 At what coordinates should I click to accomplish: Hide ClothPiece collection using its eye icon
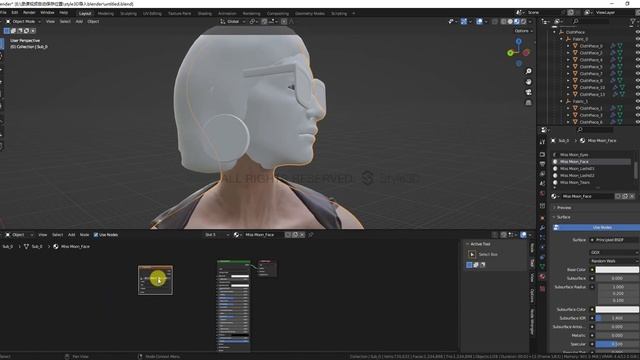pyautogui.click(x=638, y=32)
